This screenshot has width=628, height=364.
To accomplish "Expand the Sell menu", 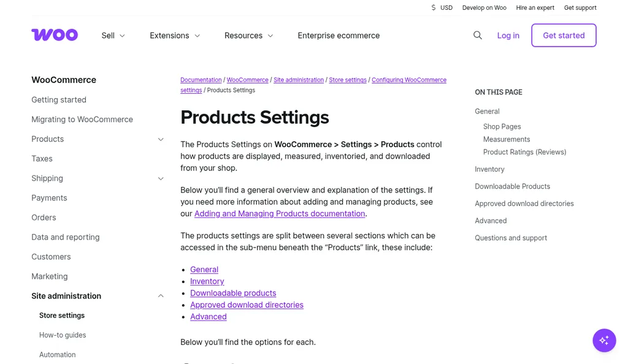I will (113, 36).
